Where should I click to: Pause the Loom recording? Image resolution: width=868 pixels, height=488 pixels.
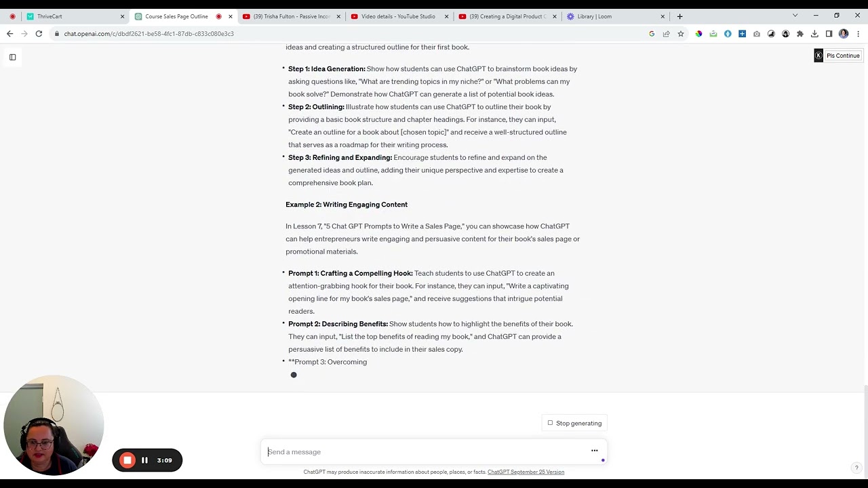pos(144,460)
